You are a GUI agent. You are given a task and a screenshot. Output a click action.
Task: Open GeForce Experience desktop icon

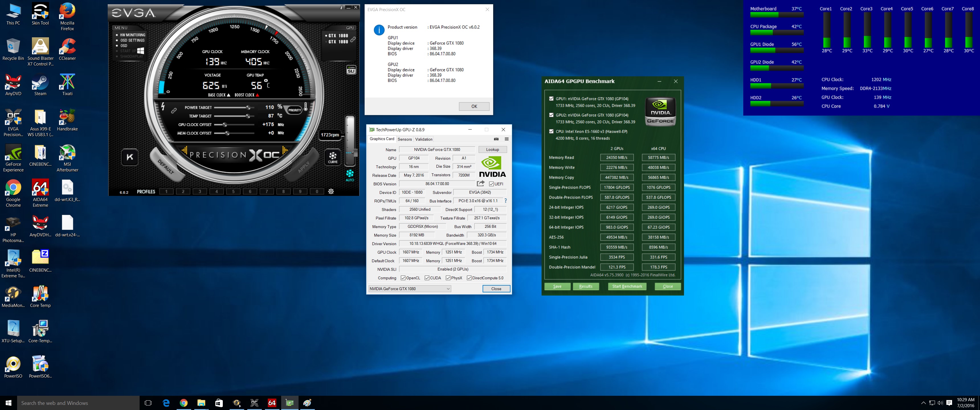13,158
